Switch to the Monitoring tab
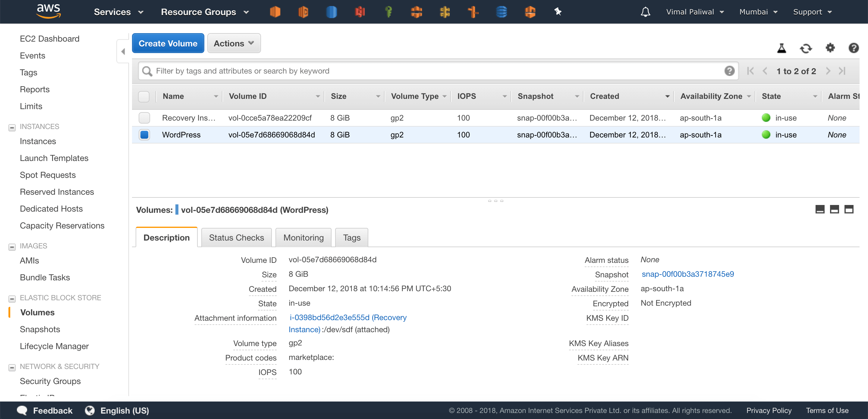 (303, 237)
